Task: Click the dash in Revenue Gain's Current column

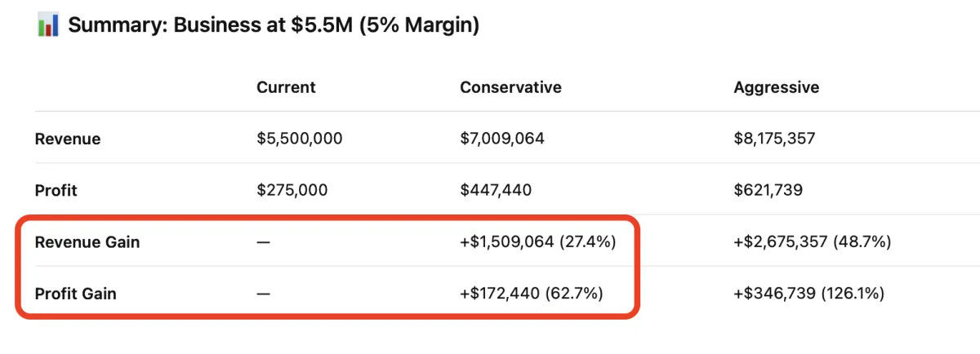Action: 263,242
